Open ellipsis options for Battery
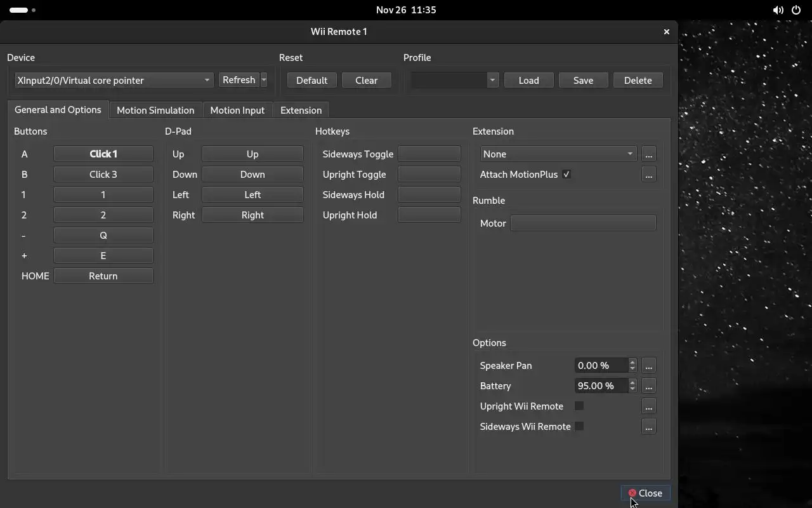Screen dimensions: 812x508 [x=648, y=386]
